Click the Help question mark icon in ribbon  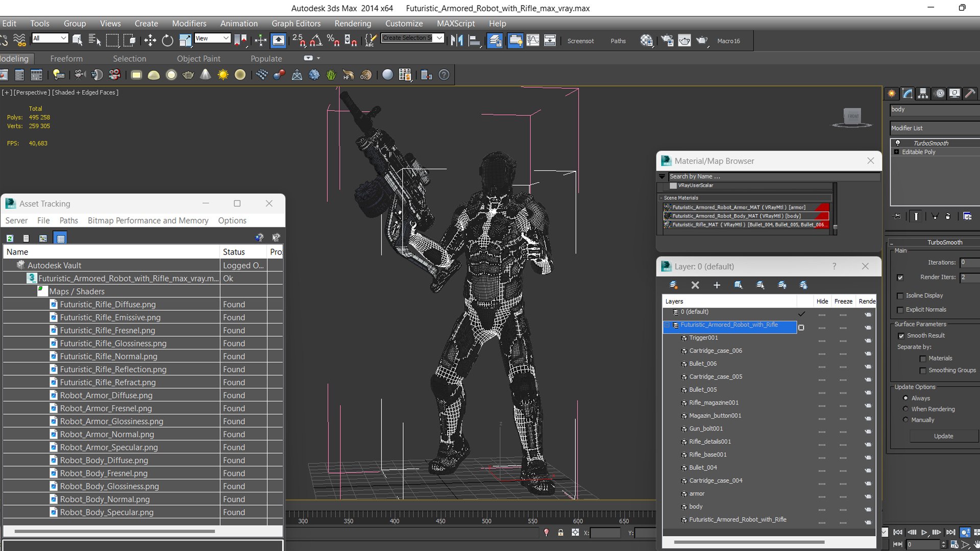[444, 75]
